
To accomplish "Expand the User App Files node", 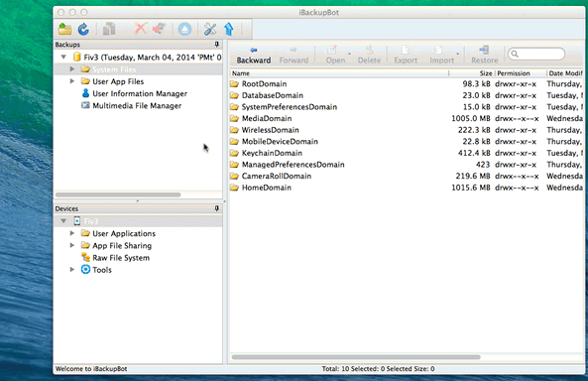I will [x=72, y=81].
